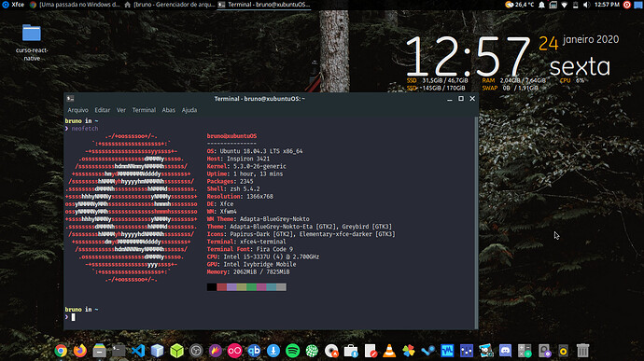644x361 pixels.
Task: Open the disc burner dock icon
Action: [331, 351]
